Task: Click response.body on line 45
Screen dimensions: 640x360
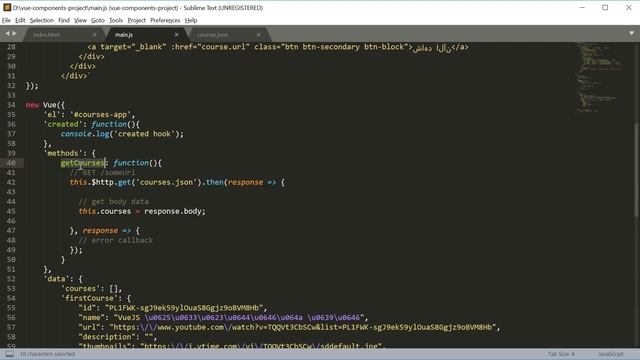Action: point(173,211)
